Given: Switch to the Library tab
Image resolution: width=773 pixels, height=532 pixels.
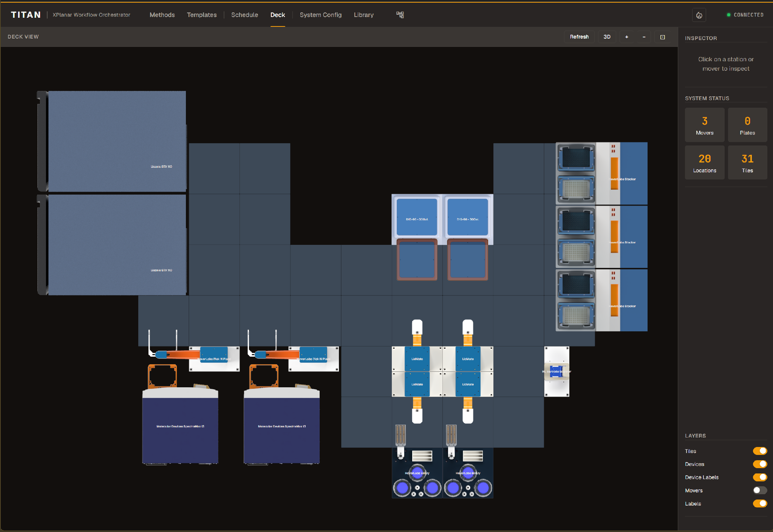Looking at the screenshot, I should click(364, 15).
